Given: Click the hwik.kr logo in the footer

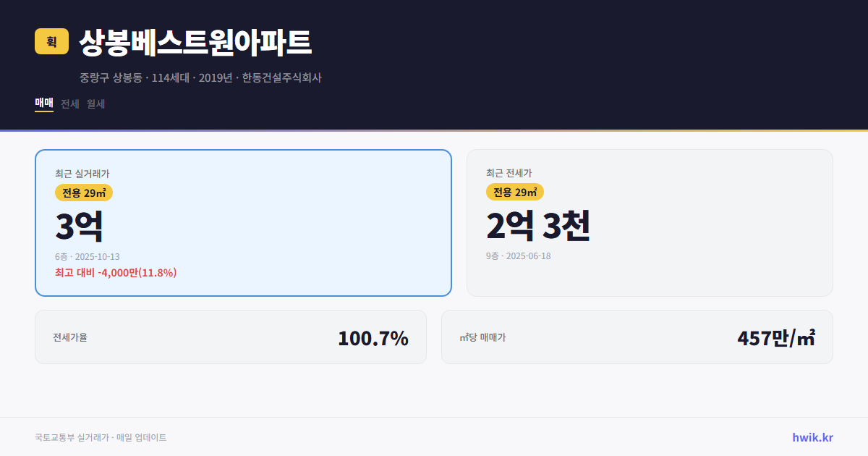Looking at the screenshot, I should 812,436.
